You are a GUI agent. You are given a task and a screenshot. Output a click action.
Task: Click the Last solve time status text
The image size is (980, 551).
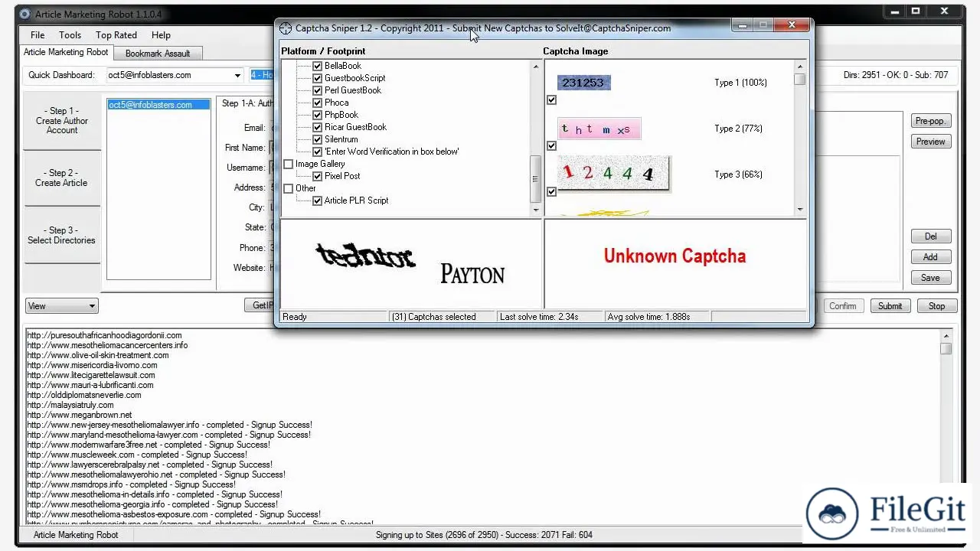pyautogui.click(x=539, y=317)
